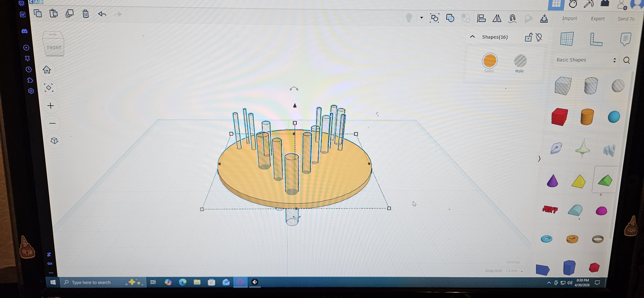This screenshot has width=644, height=298.
Task: Click the rotation handle above selection
Action: (294, 89)
